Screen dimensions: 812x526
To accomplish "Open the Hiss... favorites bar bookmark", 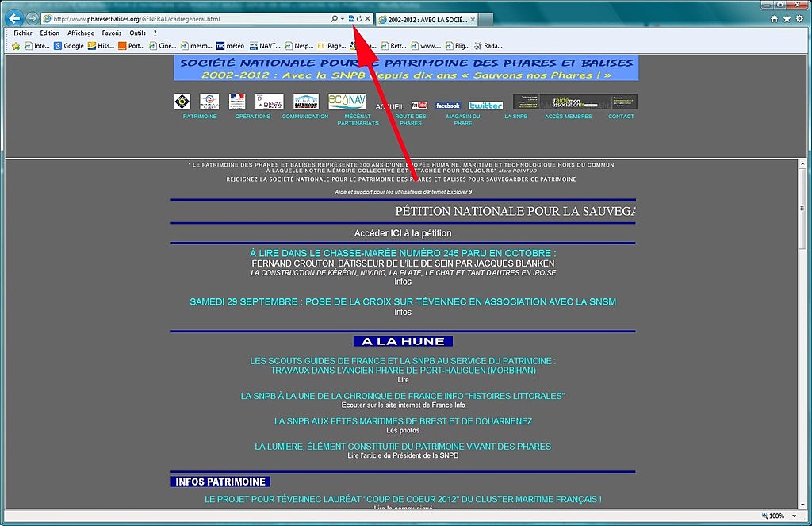I will [x=101, y=46].
